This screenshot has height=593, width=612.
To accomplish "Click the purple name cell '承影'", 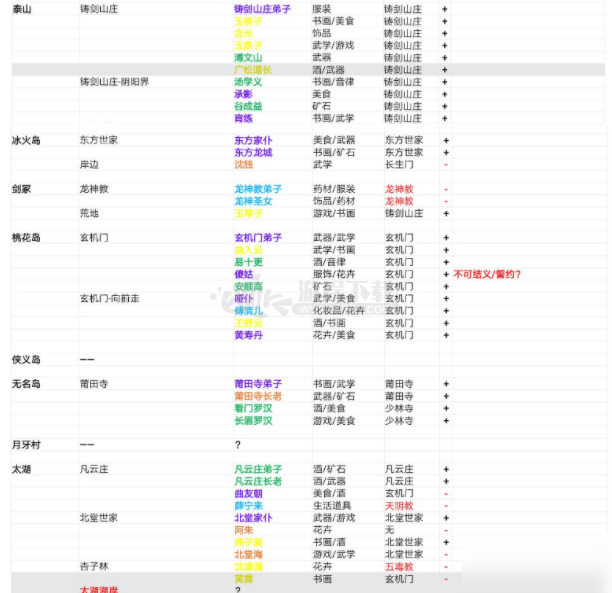I will (x=243, y=94).
